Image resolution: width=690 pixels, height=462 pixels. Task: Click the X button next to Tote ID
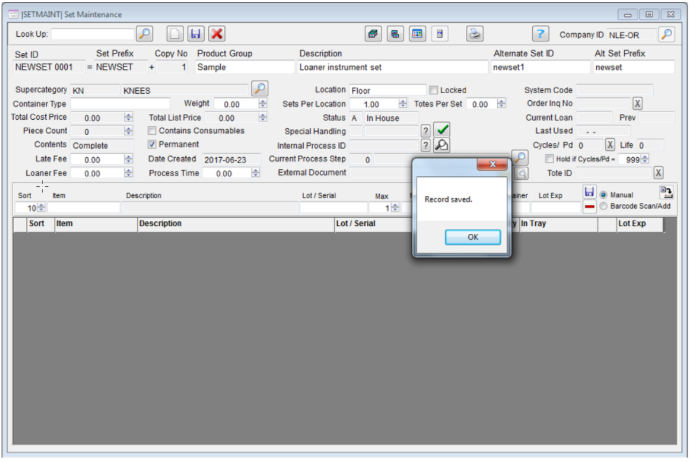659,173
